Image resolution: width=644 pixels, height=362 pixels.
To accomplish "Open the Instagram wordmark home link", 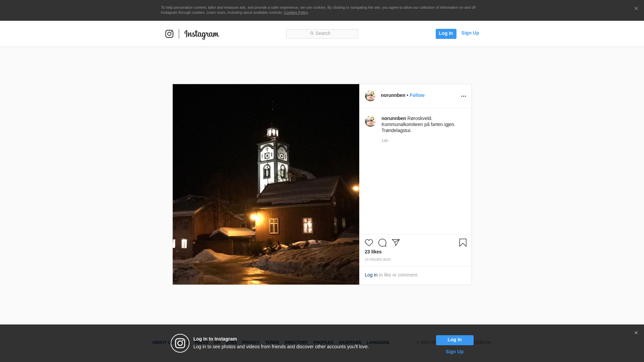I will (202, 35).
